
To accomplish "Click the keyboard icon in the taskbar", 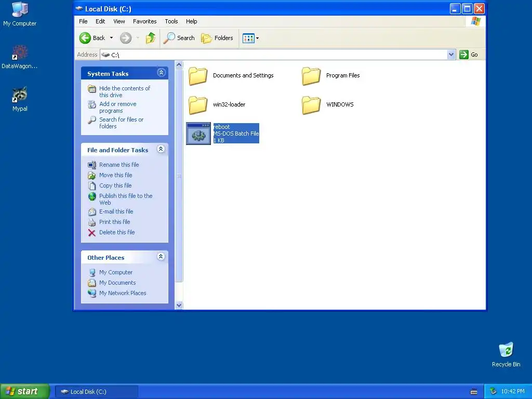I will pyautogui.click(x=474, y=392).
